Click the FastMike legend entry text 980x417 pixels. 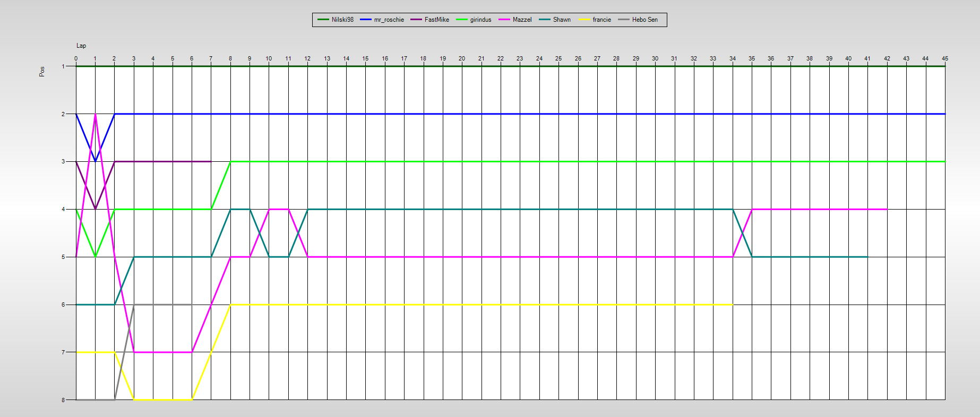click(436, 20)
